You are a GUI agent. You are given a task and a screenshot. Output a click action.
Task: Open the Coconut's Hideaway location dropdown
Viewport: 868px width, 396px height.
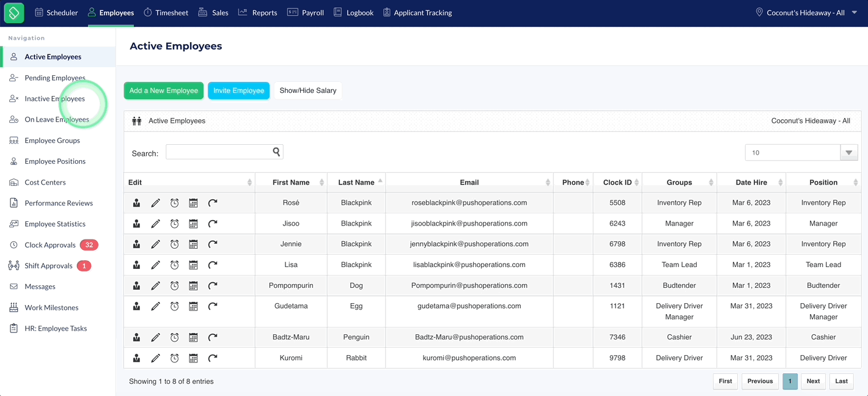click(x=806, y=12)
